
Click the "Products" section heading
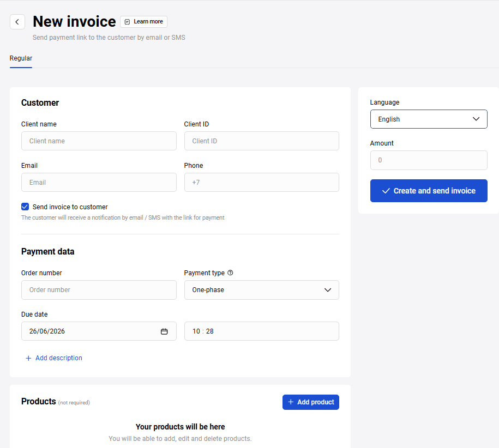point(39,401)
